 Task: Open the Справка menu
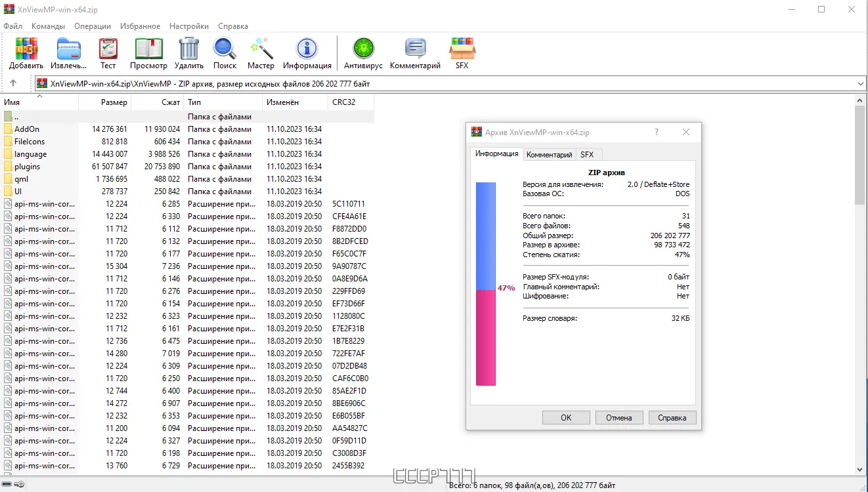tap(233, 26)
